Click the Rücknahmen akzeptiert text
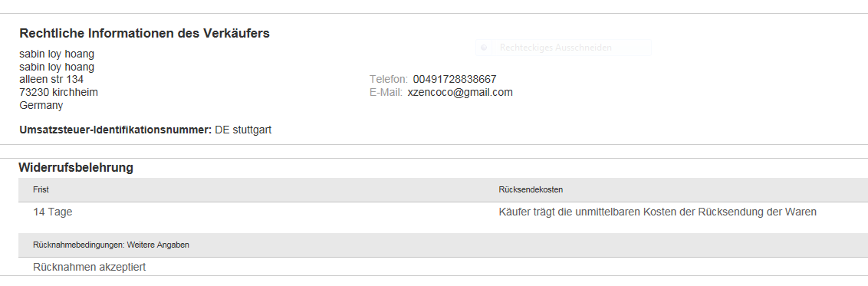This screenshot has height=286, width=868. pos(90,267)
